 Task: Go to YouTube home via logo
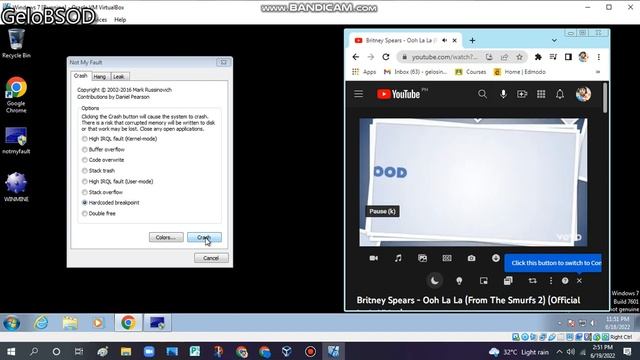(x=398, y=94)
